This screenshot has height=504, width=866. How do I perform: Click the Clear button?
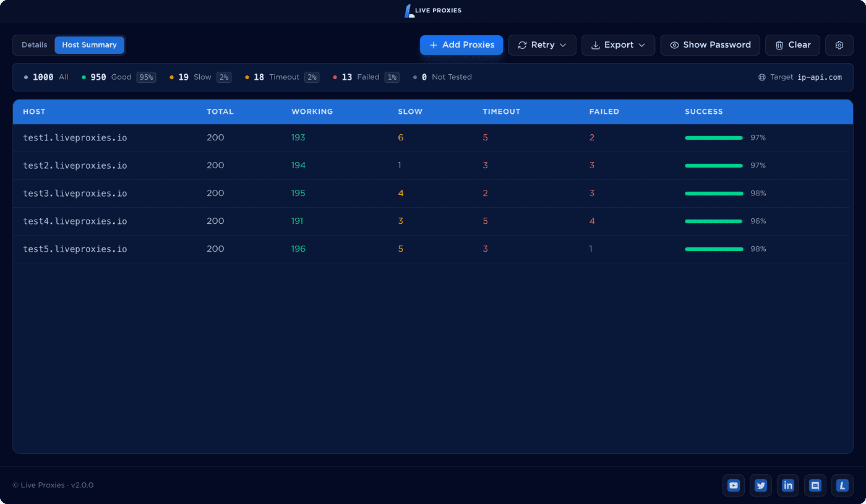click(x=793, y=45)
